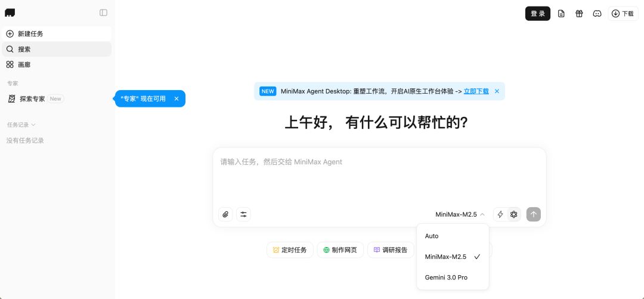Switch to the lightning fast mode

tap(500, 214)
